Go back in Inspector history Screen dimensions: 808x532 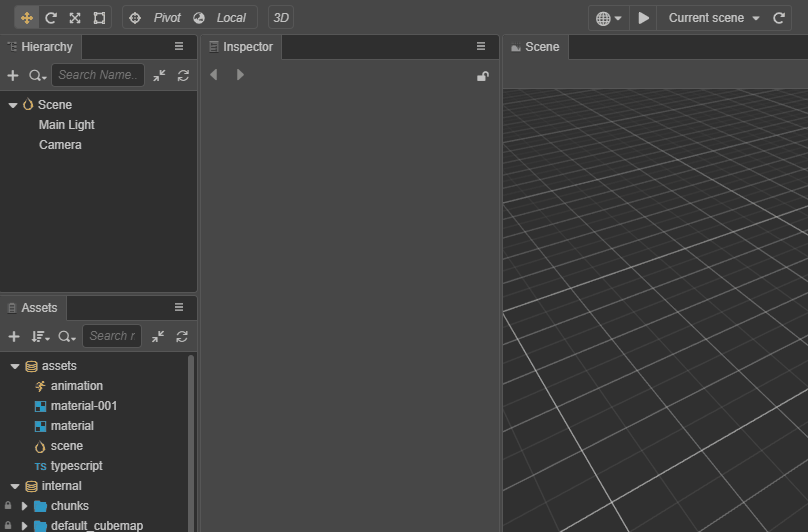point(214,75)
